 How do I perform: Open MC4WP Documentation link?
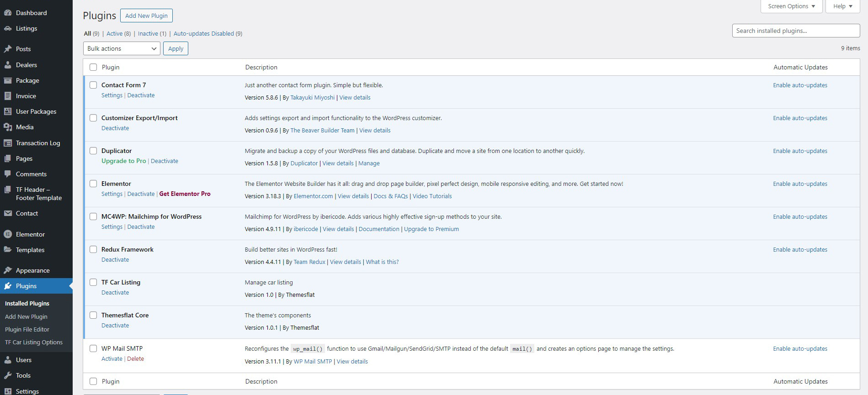(x=379, y=229)
